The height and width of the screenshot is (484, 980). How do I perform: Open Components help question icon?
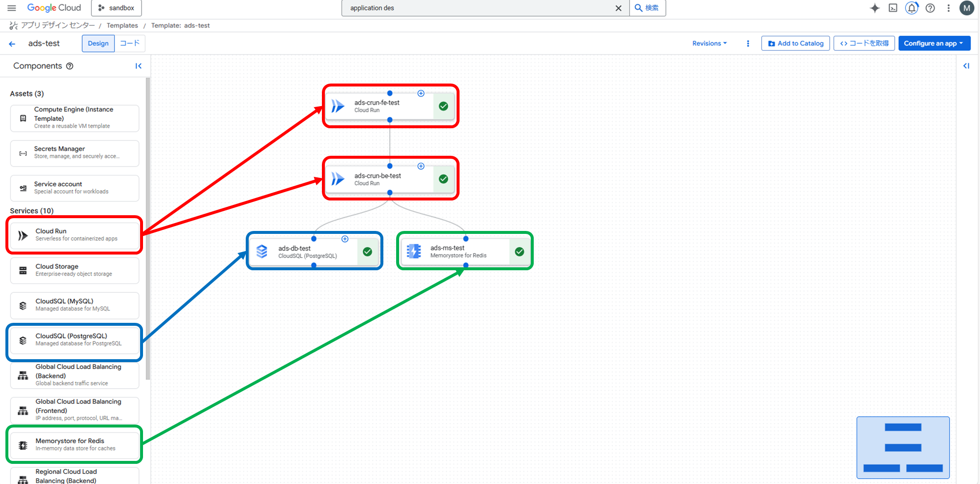(x=70, y=66)
